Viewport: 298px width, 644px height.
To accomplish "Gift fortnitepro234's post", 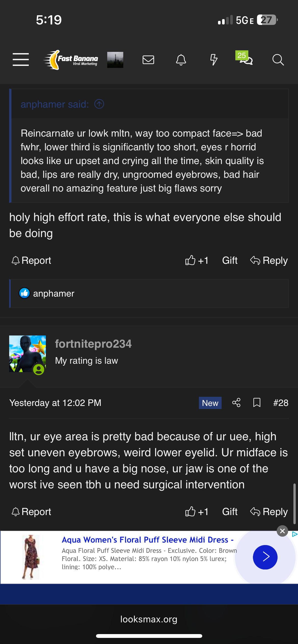I will (230, 511).
